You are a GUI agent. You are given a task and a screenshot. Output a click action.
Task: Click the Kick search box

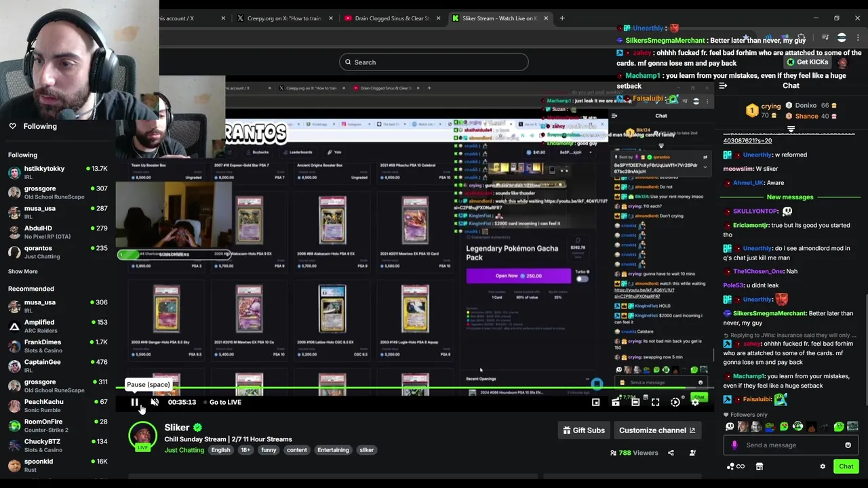(x=434, y=62)
